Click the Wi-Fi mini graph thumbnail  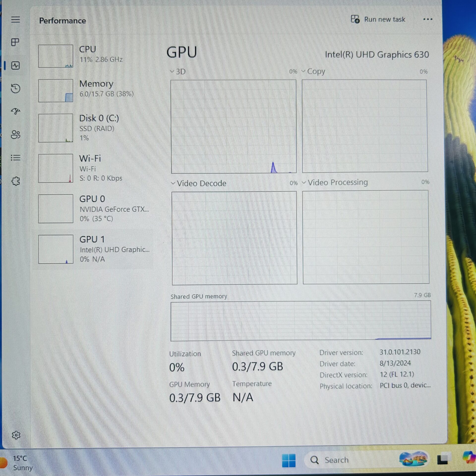click(x=56, y=168)
